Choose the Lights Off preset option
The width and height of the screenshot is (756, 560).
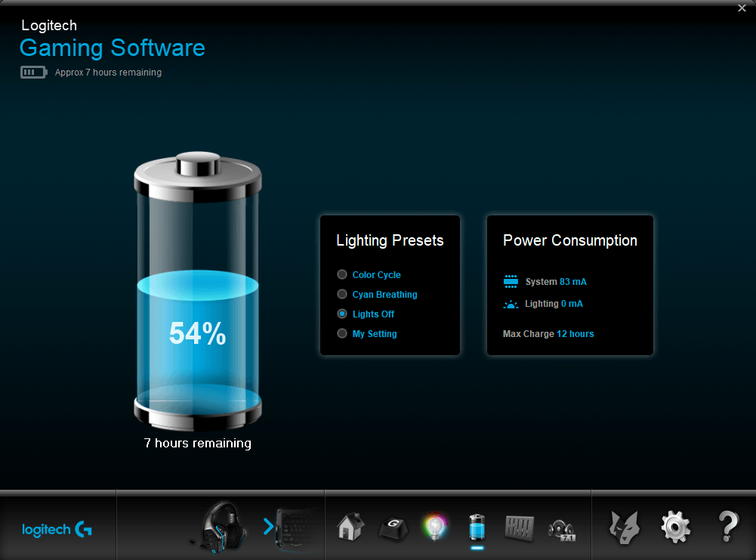343,314
